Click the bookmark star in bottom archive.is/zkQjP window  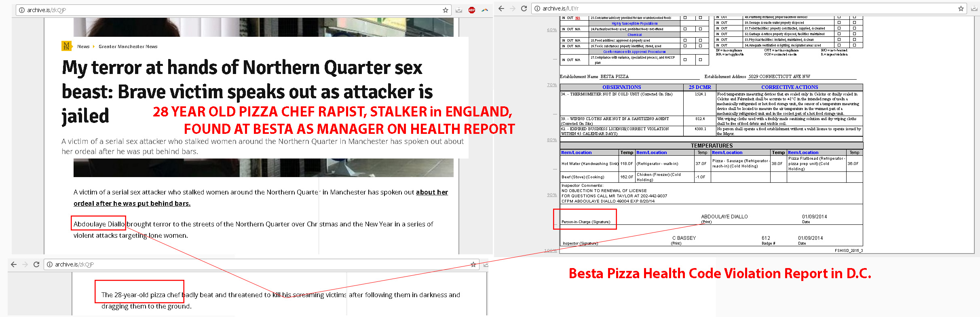click(x=473, y=264)
